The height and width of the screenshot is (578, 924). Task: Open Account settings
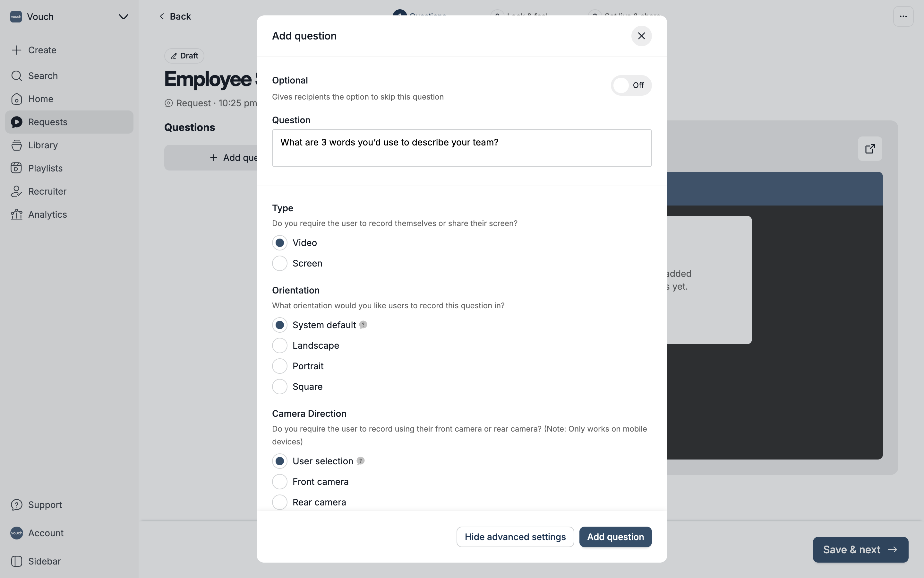[69, 533]
